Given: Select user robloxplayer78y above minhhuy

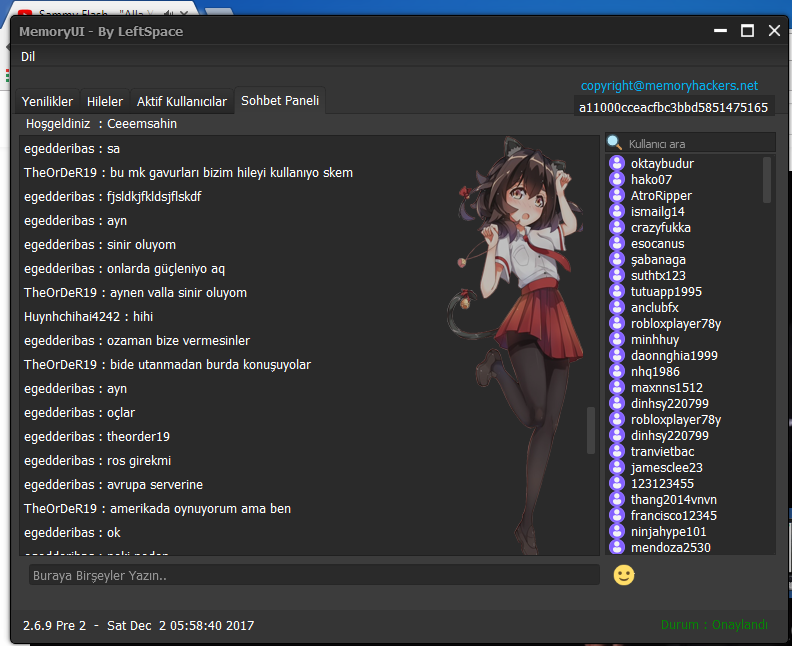Looking at the screenshot, I should coord(676,323).
